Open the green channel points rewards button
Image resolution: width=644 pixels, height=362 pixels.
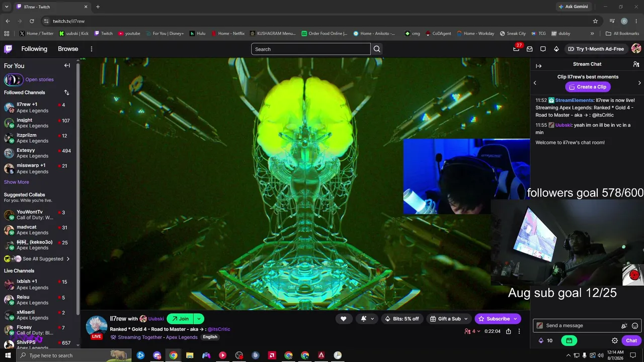pyautogui.click(x=569, y=340)
